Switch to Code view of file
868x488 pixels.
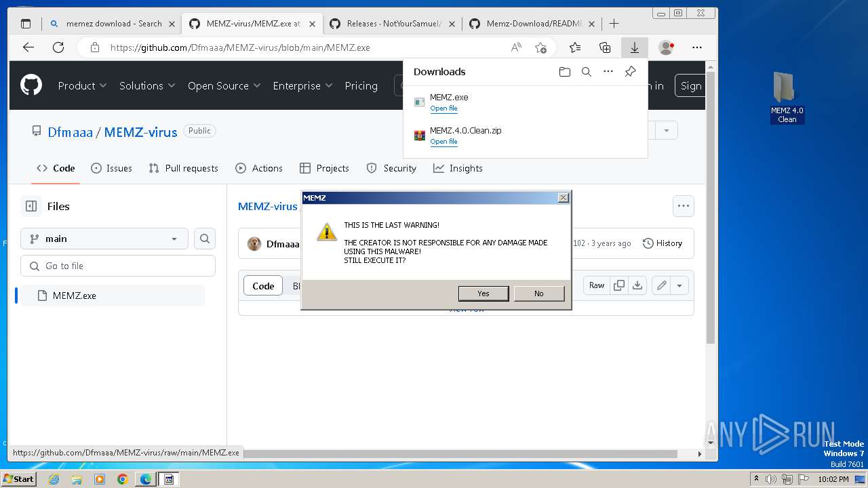tap(263, 286)
